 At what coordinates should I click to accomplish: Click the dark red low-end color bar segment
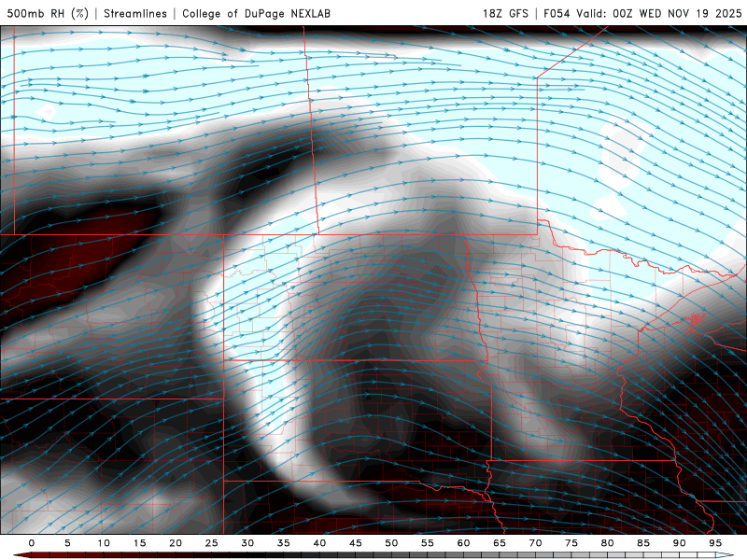pyautogui.click(x=21, y=555)
